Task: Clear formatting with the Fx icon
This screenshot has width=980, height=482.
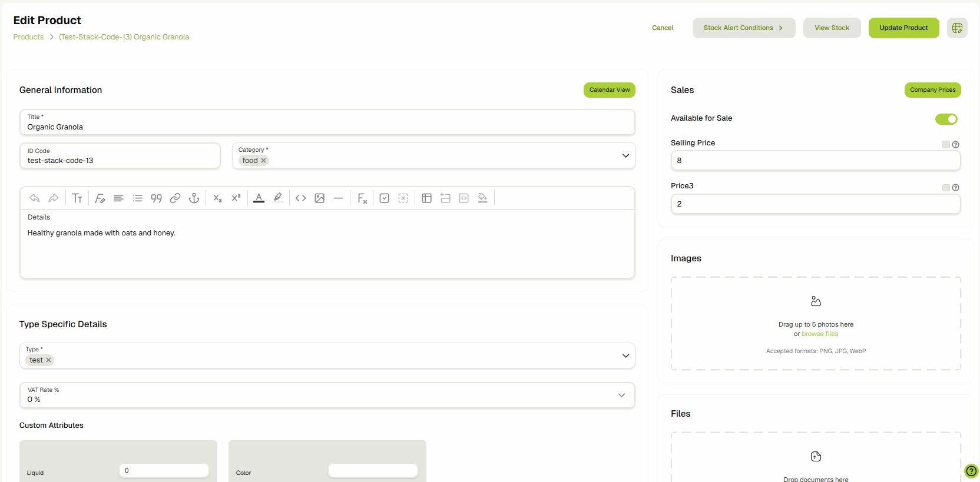Action: 362,198
